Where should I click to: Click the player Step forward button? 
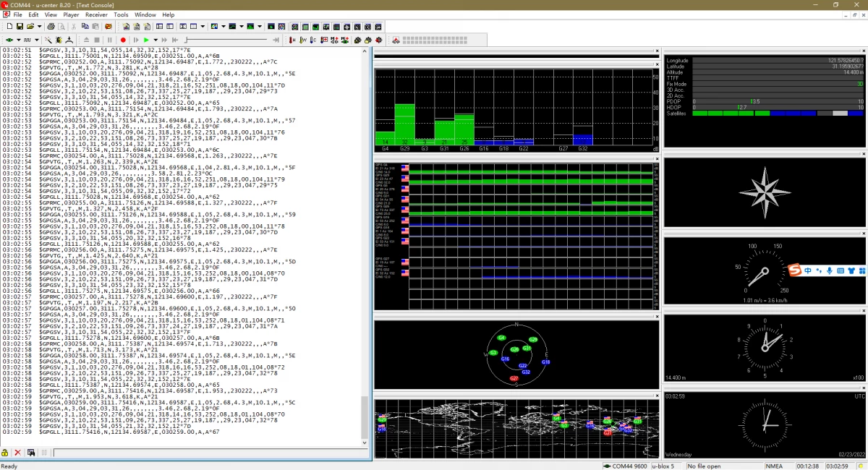(136, 40)
